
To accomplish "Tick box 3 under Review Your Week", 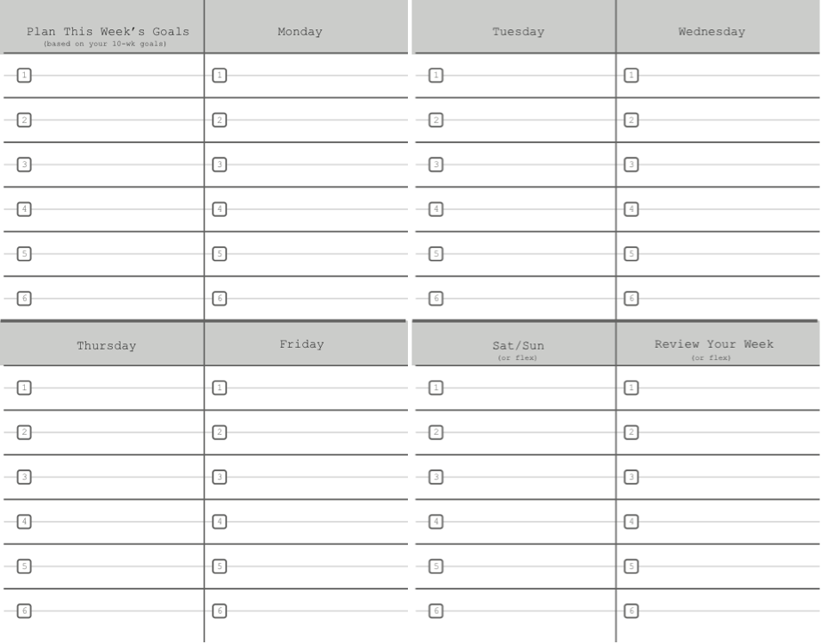I will (x=631, y=477).
